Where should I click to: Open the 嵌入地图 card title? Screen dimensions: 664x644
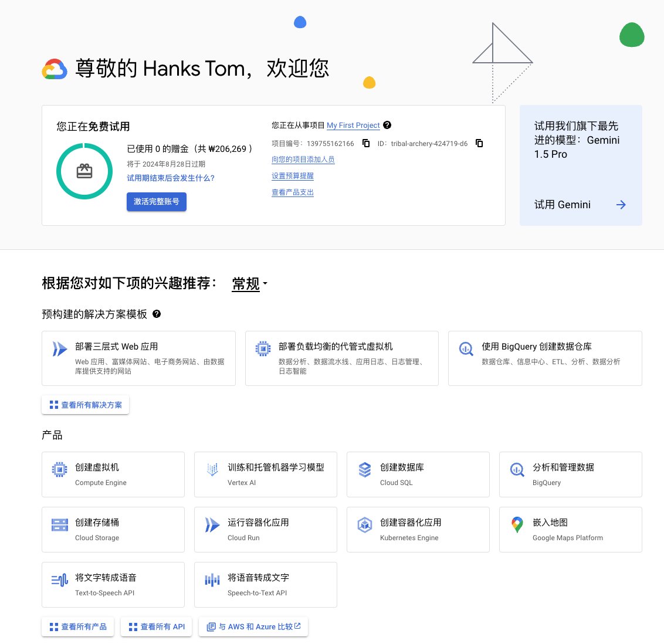[x=550, y=522]
